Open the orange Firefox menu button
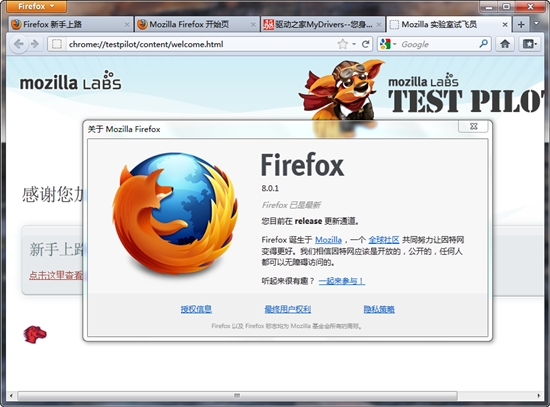The width and height of the screenshot is (550, 407). click(36, 6)
